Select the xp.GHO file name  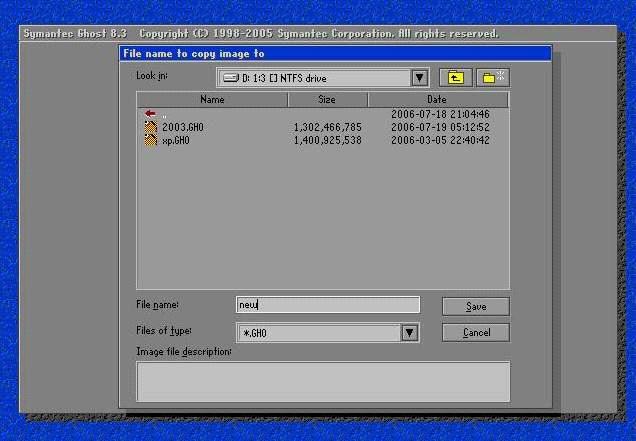(x=175, y=141)
